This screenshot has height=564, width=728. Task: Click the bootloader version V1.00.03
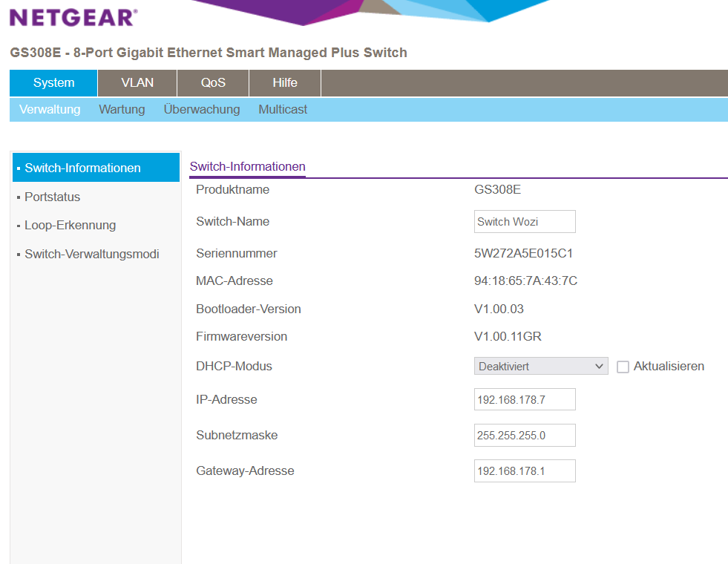(x=499, y=309)
